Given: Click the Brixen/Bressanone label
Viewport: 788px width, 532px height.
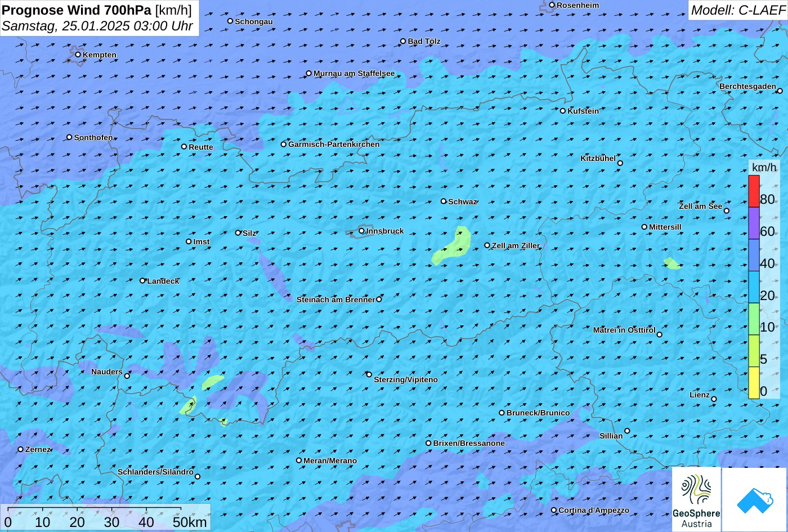Looking at the screenshot, I should coord(469,443).
